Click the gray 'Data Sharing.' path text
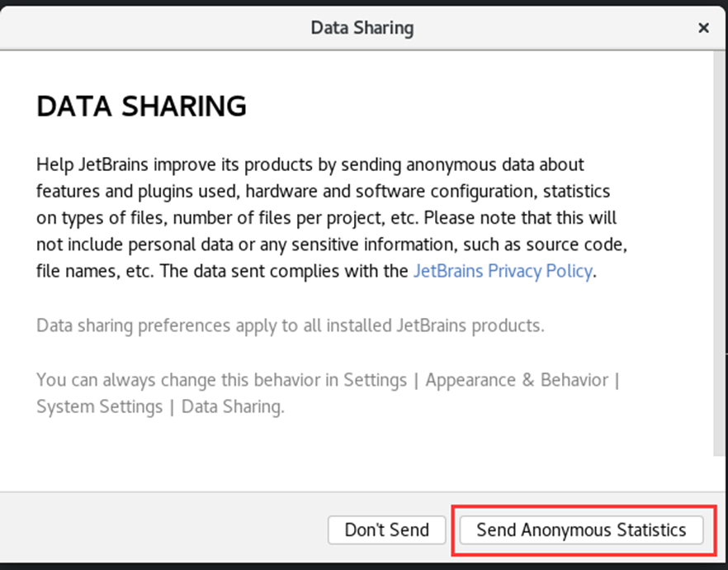 click(233, 406)
